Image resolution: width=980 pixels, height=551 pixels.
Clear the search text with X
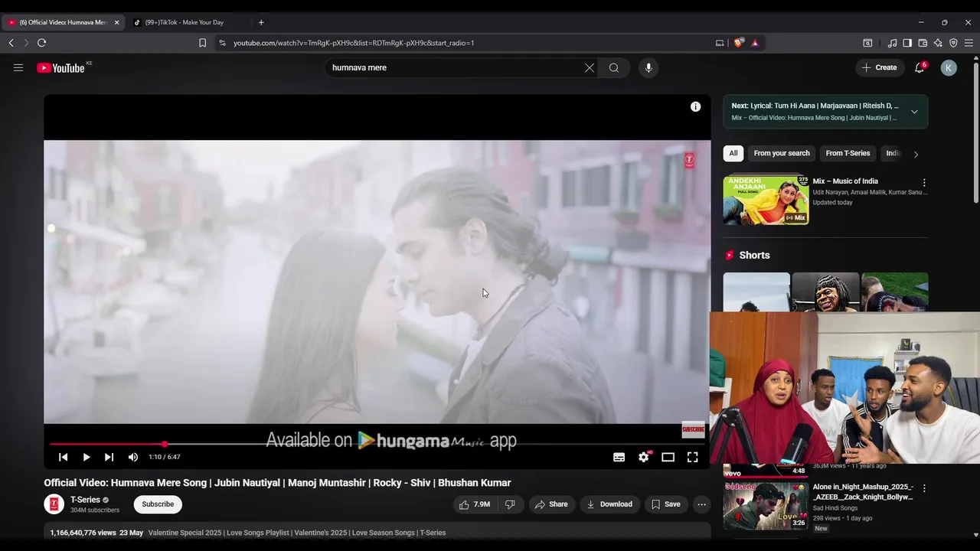coord(590,67)
